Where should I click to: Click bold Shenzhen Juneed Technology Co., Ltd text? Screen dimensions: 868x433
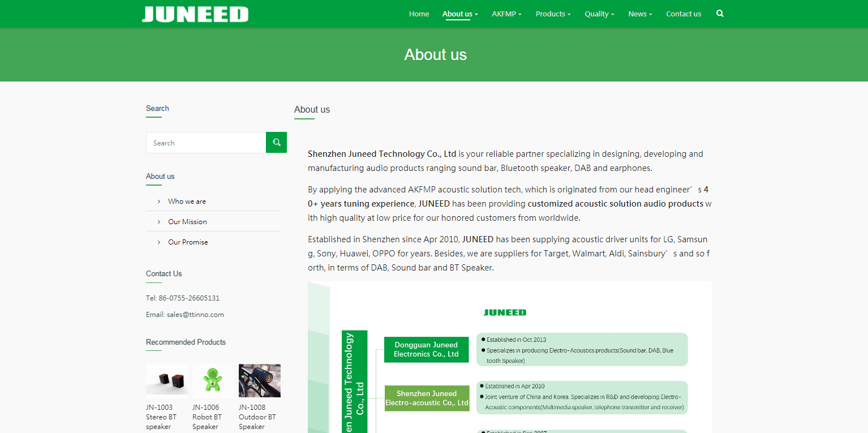click(x=382, y=154)
